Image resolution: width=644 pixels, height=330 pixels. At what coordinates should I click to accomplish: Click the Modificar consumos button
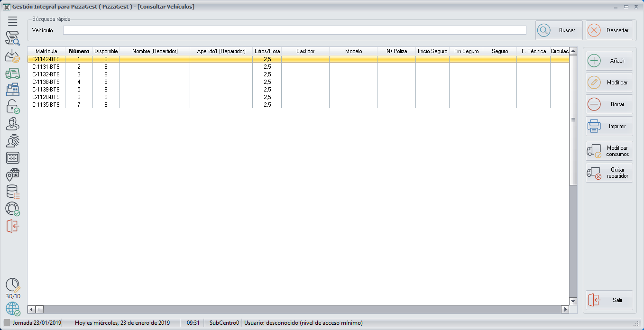(609, 151)
